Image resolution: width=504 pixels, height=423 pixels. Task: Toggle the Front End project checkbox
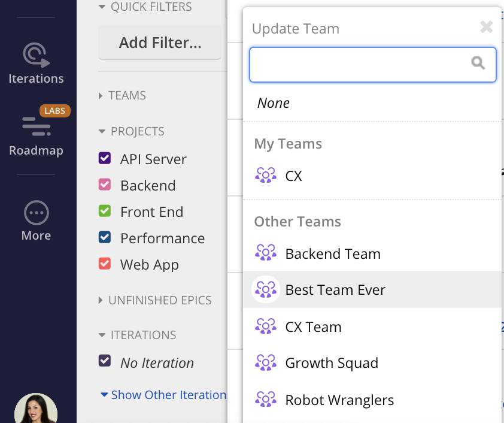[105, 211]
